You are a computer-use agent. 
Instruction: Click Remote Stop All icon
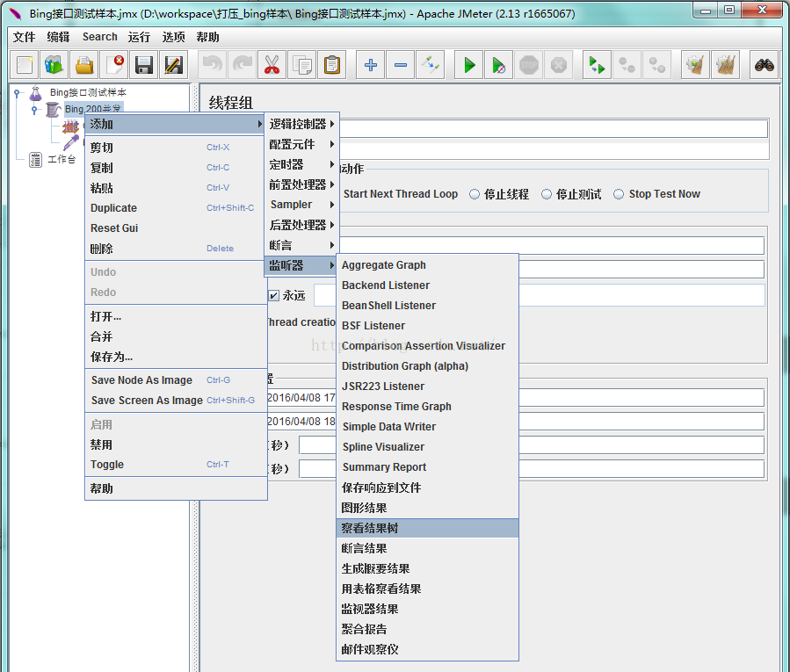pos(627,65)
